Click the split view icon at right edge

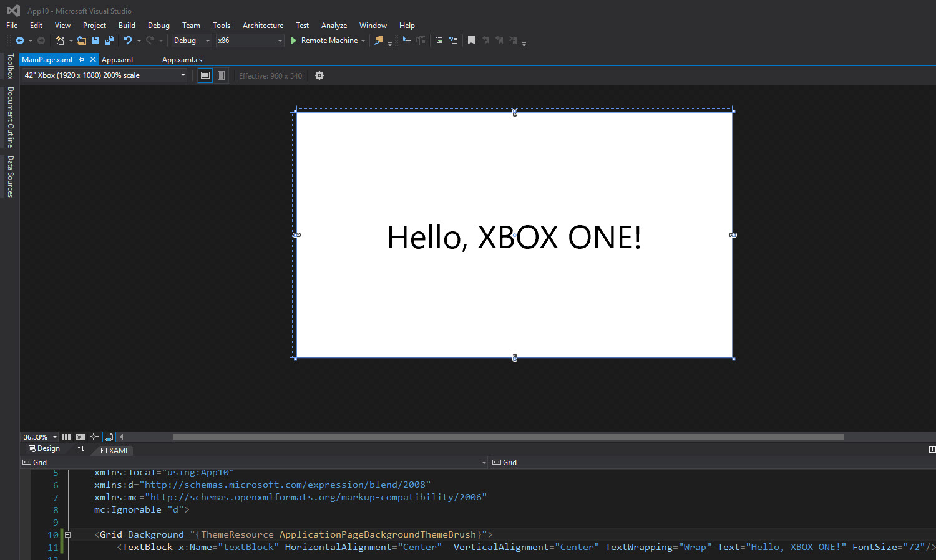point(932,449)
